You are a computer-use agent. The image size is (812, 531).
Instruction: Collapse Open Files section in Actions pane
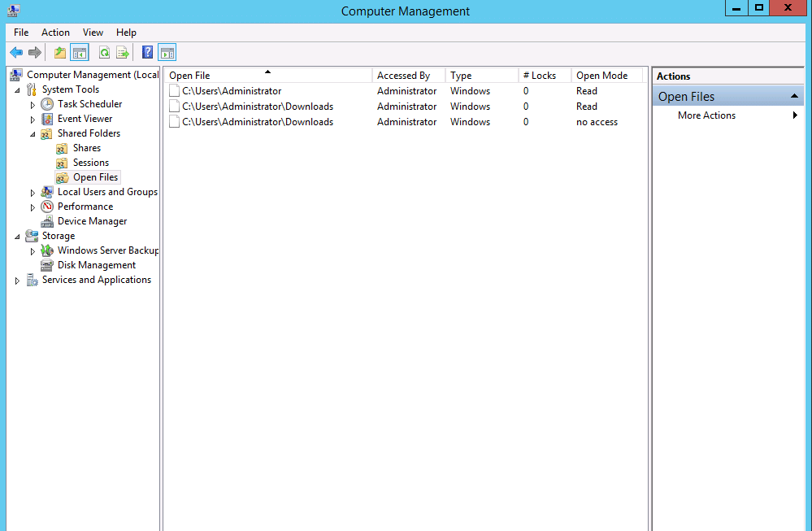[794, 96]
